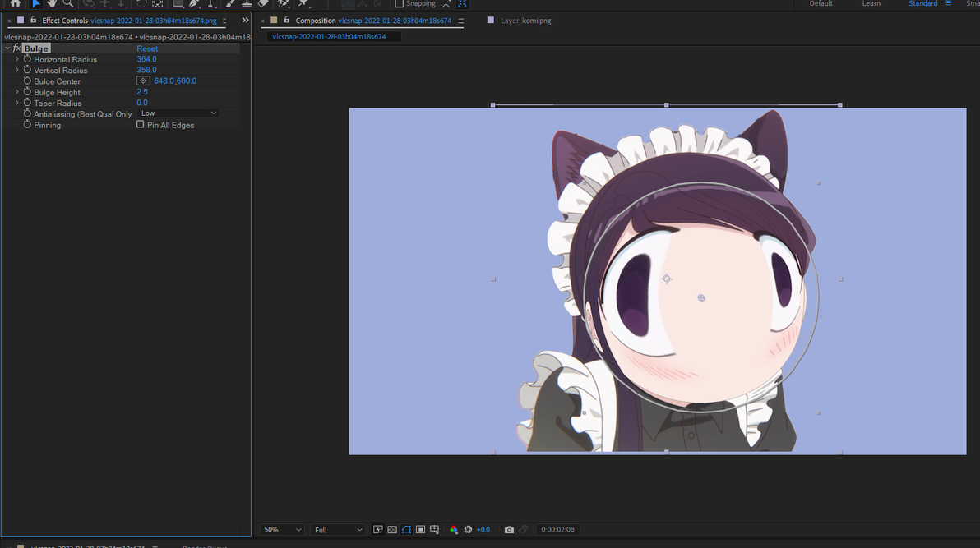
Task: Expand the Taper Radius property
Action: pyautogui.click(x=17, y=103)
